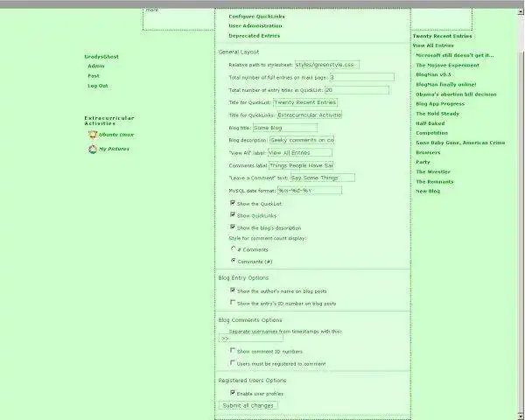525x420 pixels.
Task: Open Blog App Progress entry
Action: 440,104
